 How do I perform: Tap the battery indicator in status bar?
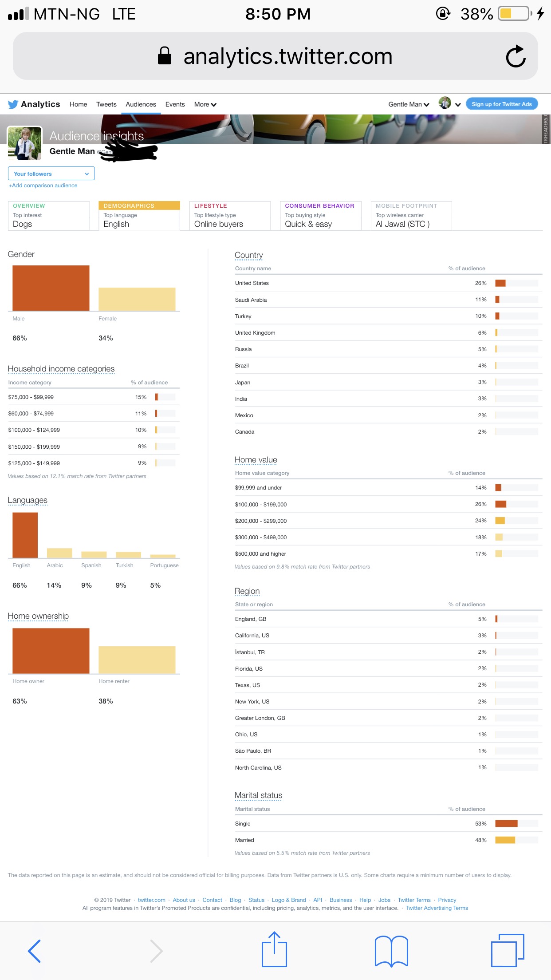point(515,14)
